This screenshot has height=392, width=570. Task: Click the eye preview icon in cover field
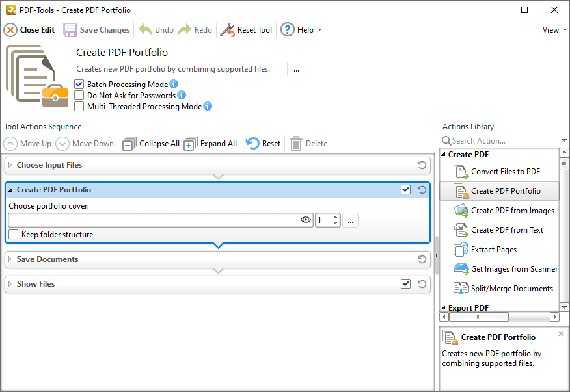pos(306,220)
